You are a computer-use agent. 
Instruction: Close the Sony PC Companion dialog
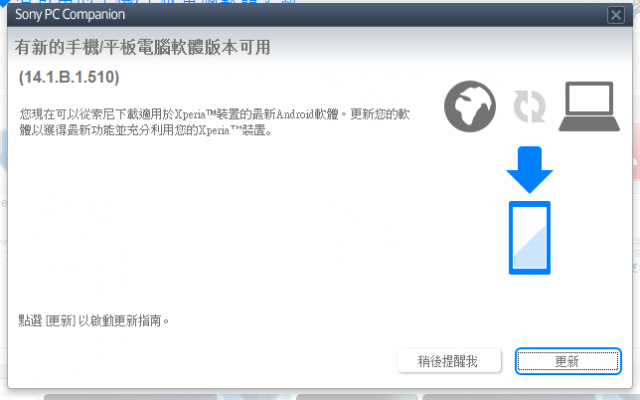click(x=616, y=15)
